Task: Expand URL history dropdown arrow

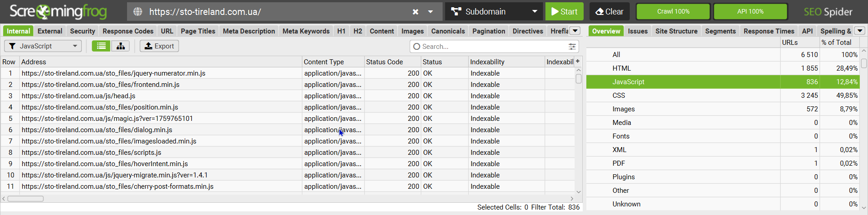Action: tap(430, 12)
